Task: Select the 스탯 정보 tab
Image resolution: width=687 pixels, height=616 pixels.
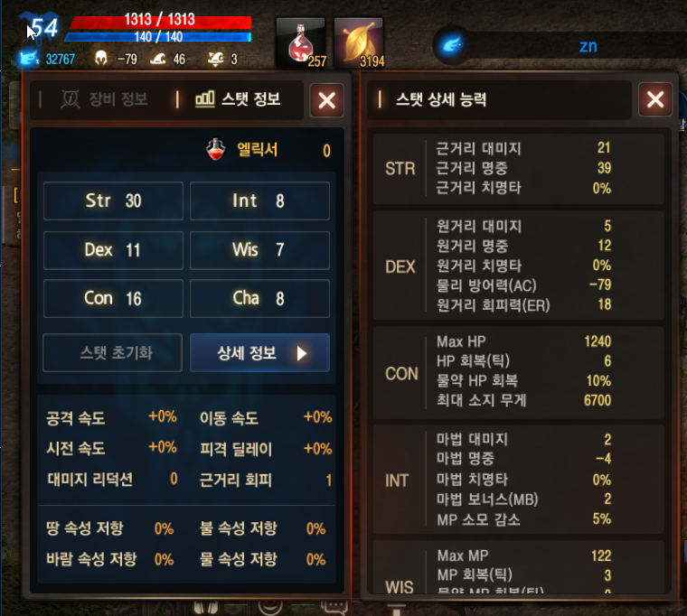Action: 238,99
